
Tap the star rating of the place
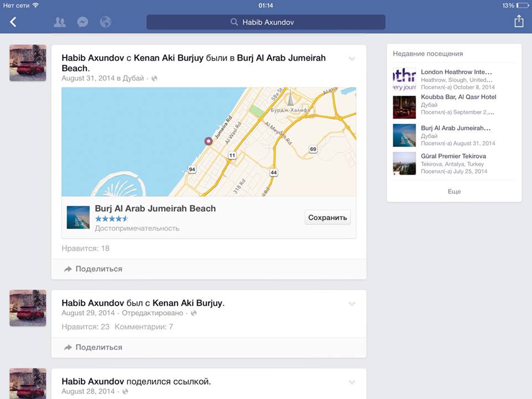(x=111, y=218)
